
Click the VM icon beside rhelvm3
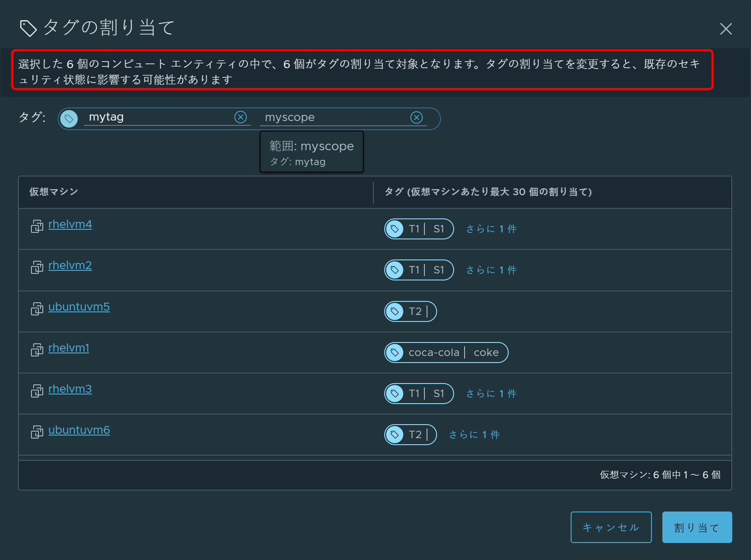[37, 391]
